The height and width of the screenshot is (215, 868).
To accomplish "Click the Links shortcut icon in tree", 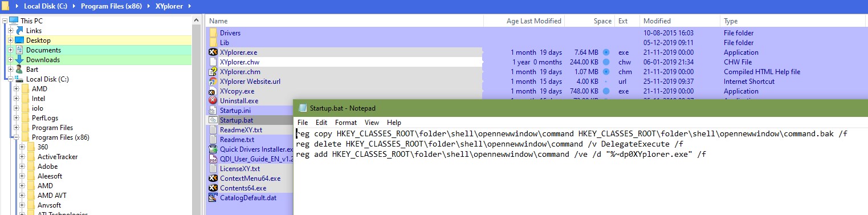I will [19, 30].
